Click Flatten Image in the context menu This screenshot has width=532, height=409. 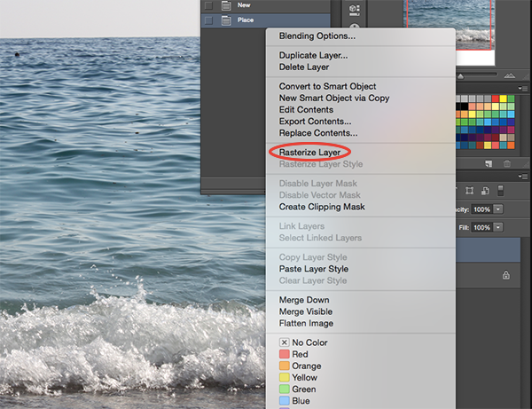(x=306, y=323)
